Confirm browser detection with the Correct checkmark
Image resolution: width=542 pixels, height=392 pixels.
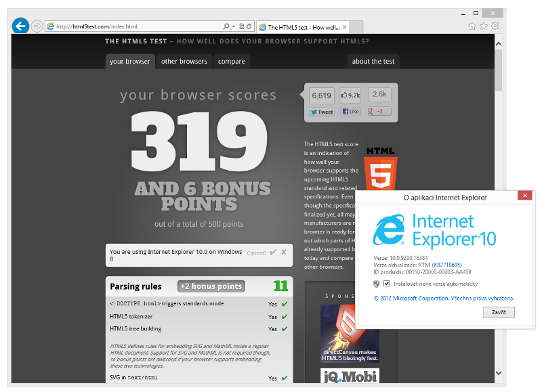273,252
